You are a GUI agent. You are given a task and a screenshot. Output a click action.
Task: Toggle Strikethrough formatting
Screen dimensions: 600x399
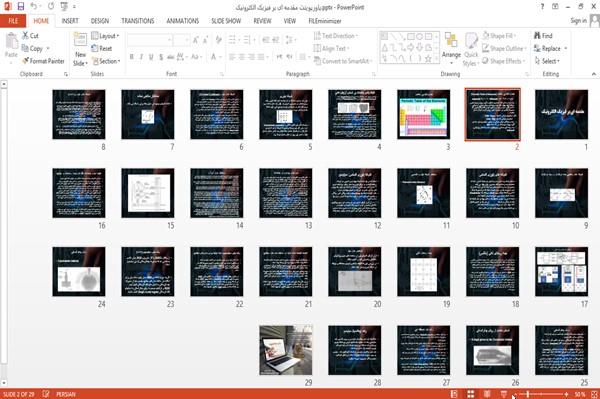pos(171,57)
